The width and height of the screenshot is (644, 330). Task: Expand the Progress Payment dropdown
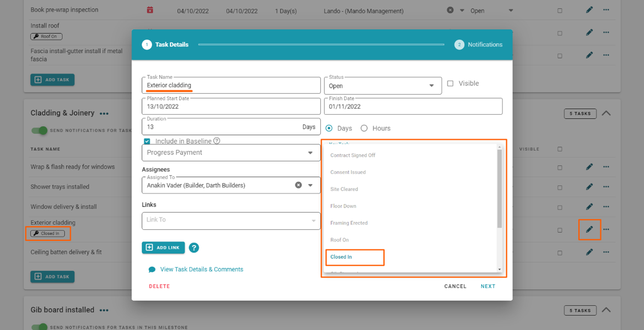click(310, 153)
